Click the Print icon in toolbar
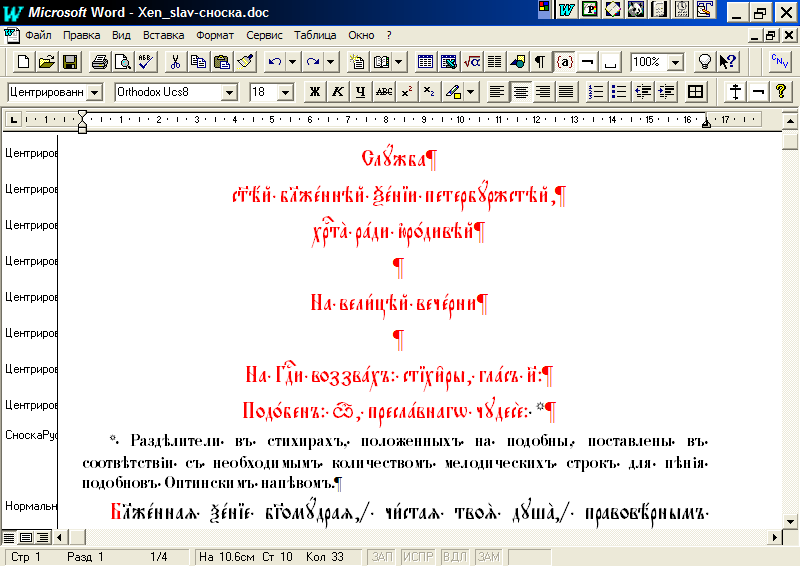The width and height of the screenshot is (800, 566). click(x=100, y=62)
